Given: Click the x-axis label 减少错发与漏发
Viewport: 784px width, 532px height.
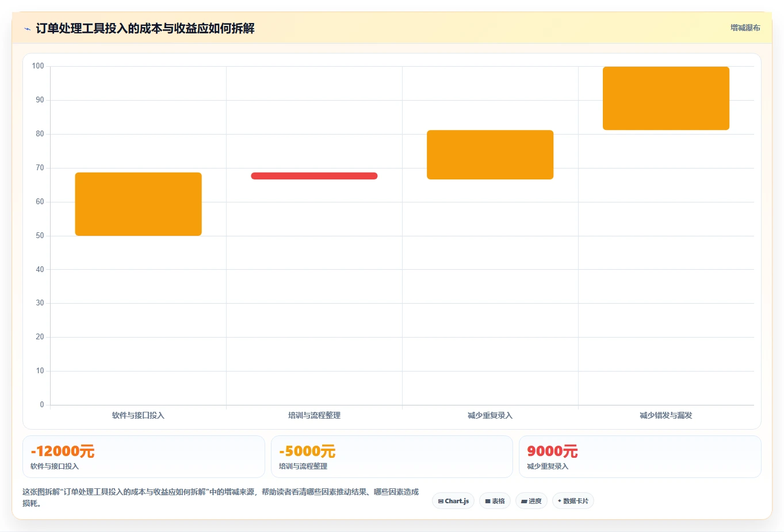Looking at the screenshot, I should 666,415.
